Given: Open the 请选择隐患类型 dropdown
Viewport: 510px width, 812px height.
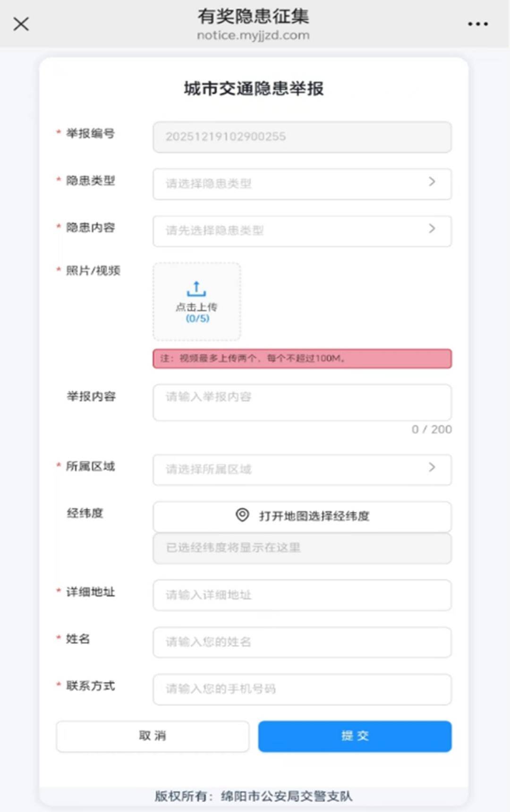Looking at the screenshot, I should click(x=293, y=184).
